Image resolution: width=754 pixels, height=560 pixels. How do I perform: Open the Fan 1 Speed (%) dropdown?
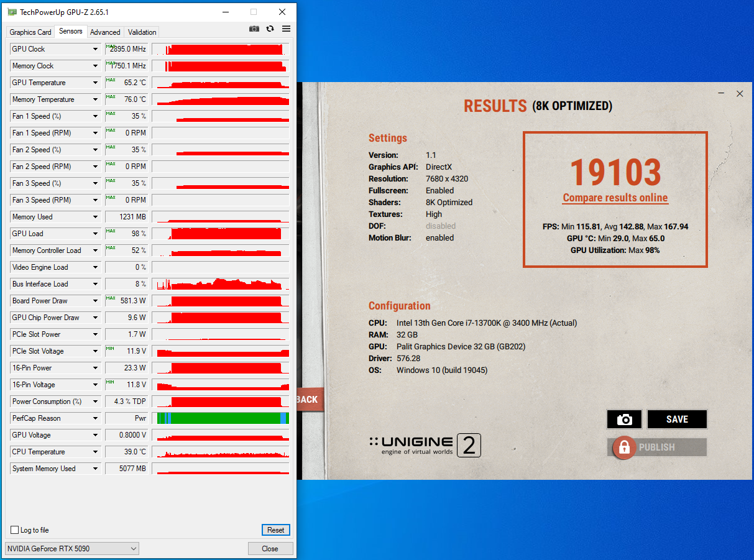pyautogui.click(x=95, y=116)
